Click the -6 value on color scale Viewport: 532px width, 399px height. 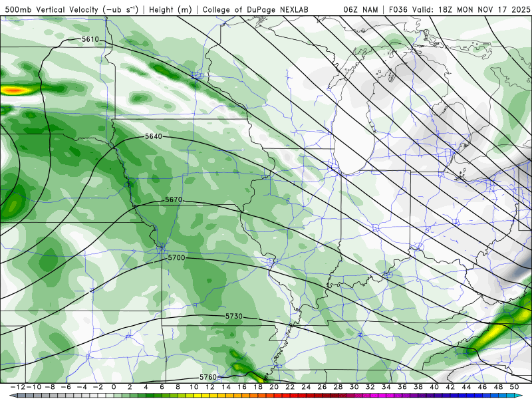(65, 387)
